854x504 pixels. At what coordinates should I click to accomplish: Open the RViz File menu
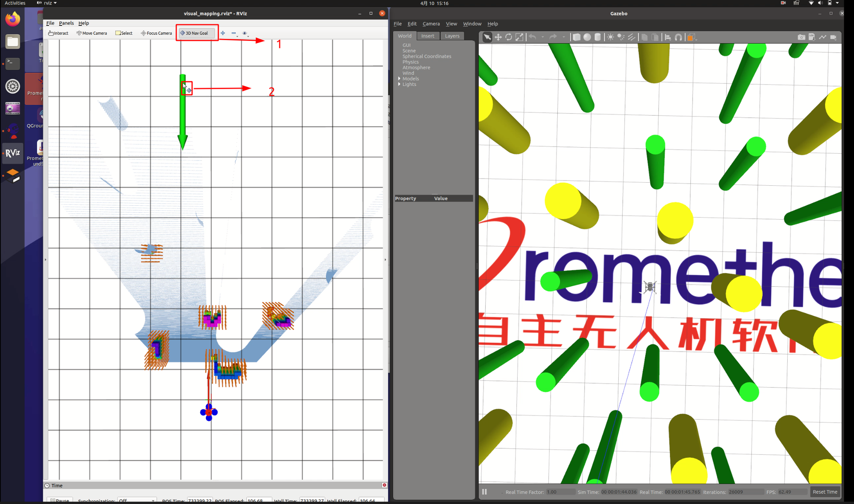pos(50,23)
